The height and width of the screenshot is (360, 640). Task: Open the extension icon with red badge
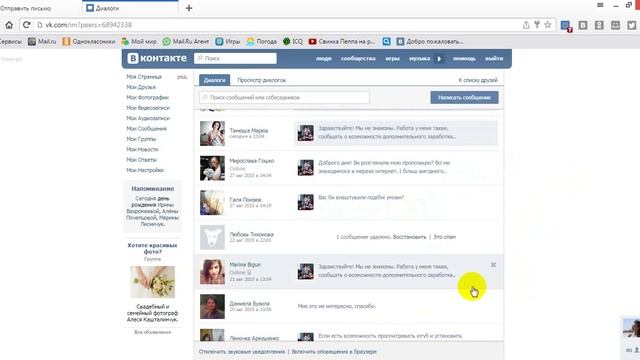[x=566, y=26]
